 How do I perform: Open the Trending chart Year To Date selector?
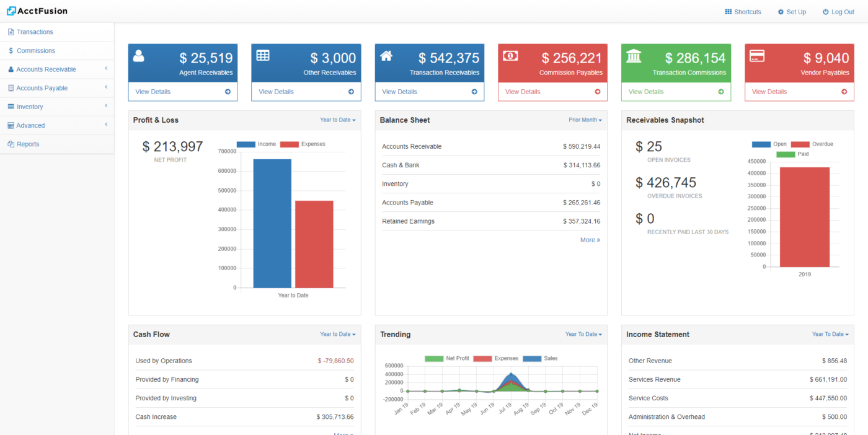pos(583,334)
